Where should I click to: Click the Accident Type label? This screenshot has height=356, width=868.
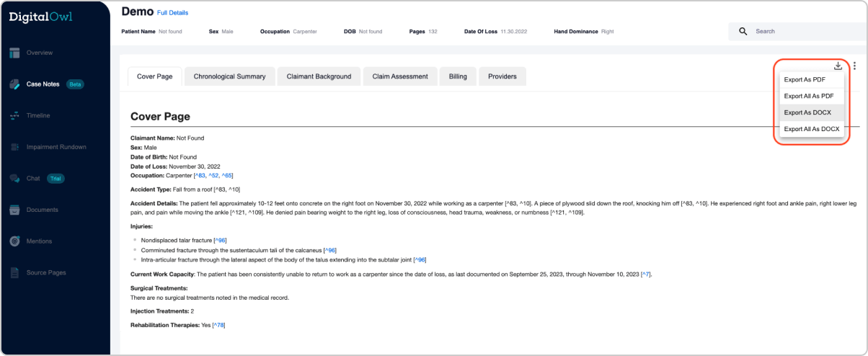point(152,189)
